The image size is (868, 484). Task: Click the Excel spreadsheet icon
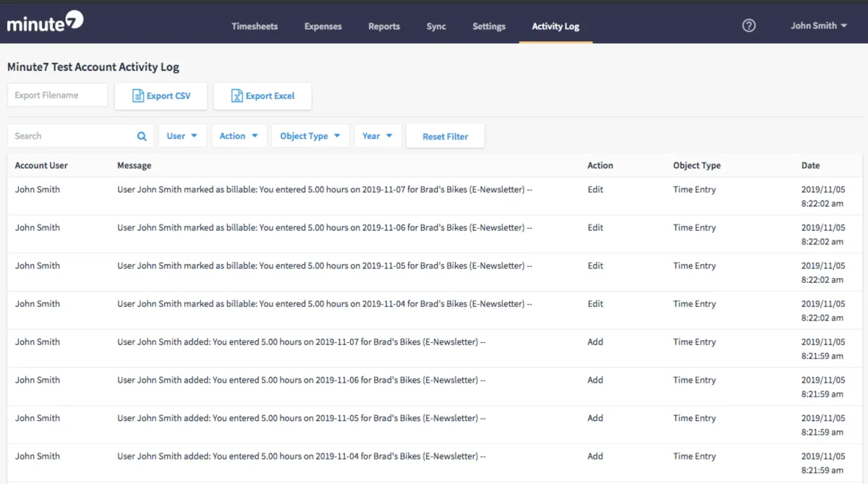[237, 95]
